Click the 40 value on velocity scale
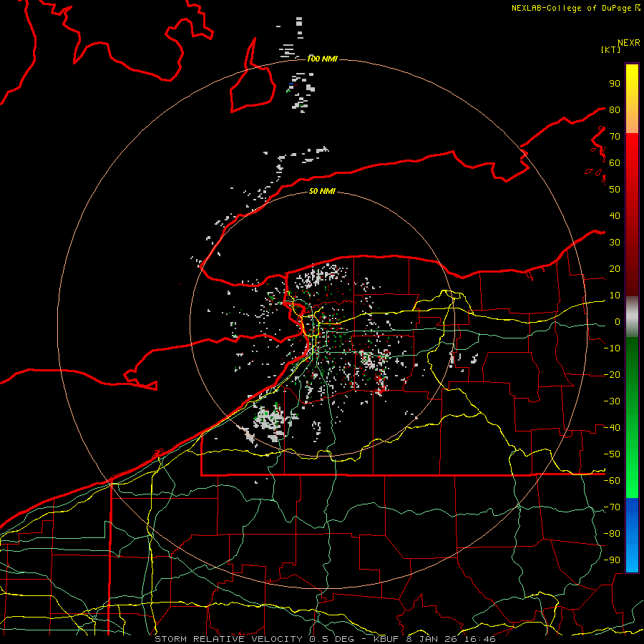 click(615, 216)
